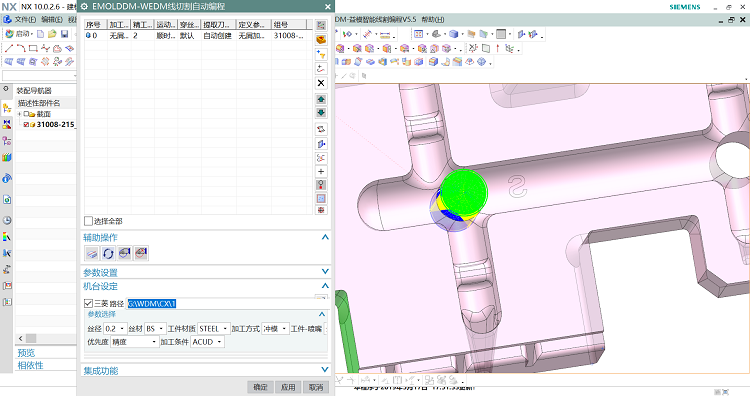
Task: Open the 加工条件 ACUD dropdown
Action: point(208,342)
